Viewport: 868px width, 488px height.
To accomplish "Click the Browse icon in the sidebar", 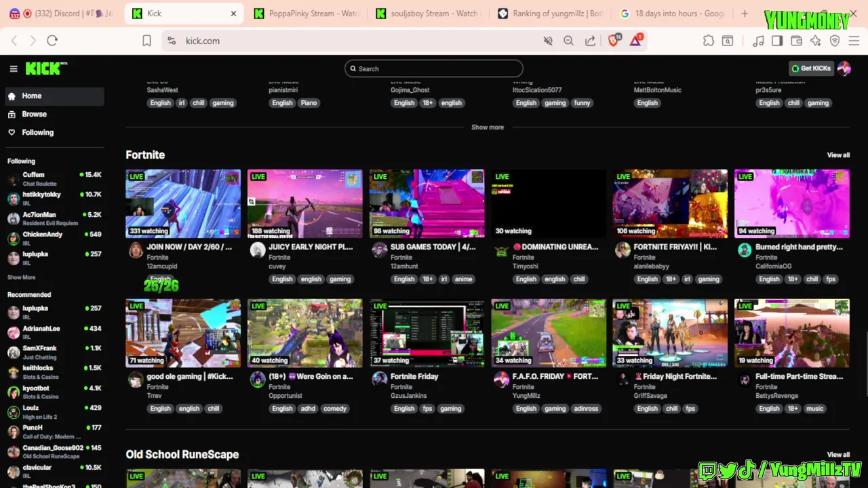I will 12,115.
